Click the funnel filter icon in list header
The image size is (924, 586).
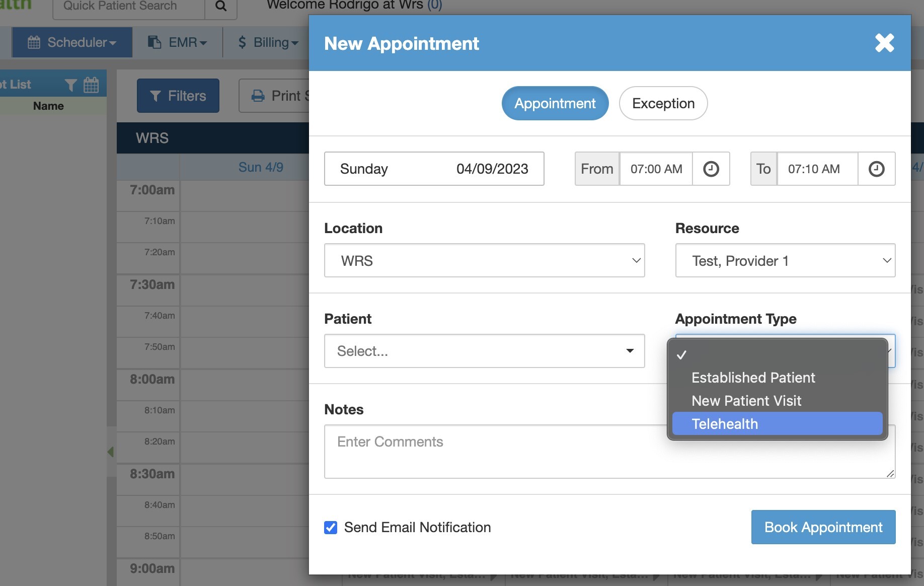tap(71, 85)
